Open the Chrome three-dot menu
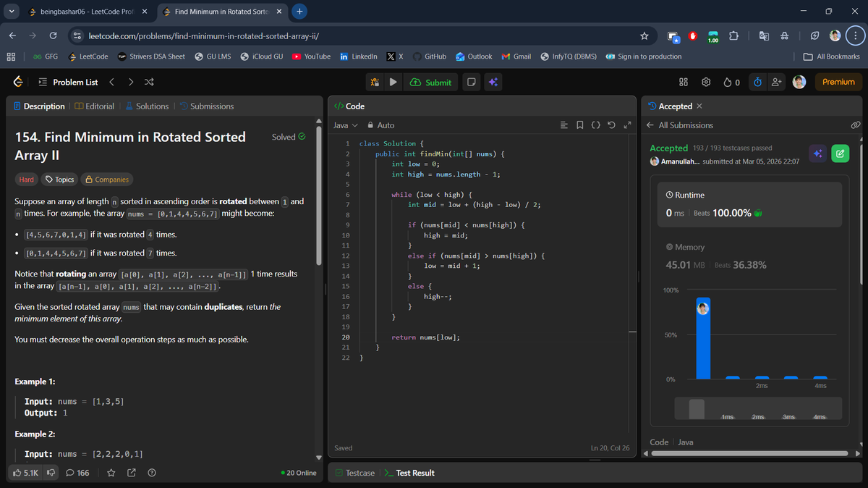The height and width of the screenshot is (488, 868). (855, 35)
